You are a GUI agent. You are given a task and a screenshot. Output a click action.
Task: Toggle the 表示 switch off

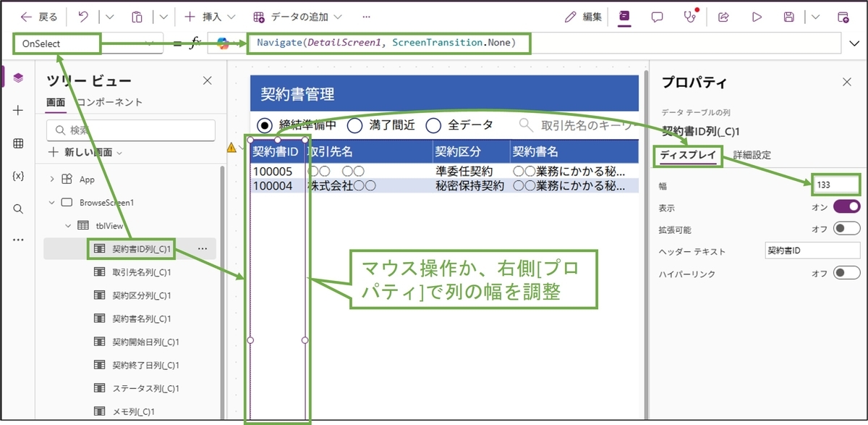click(x=846, y=206)
